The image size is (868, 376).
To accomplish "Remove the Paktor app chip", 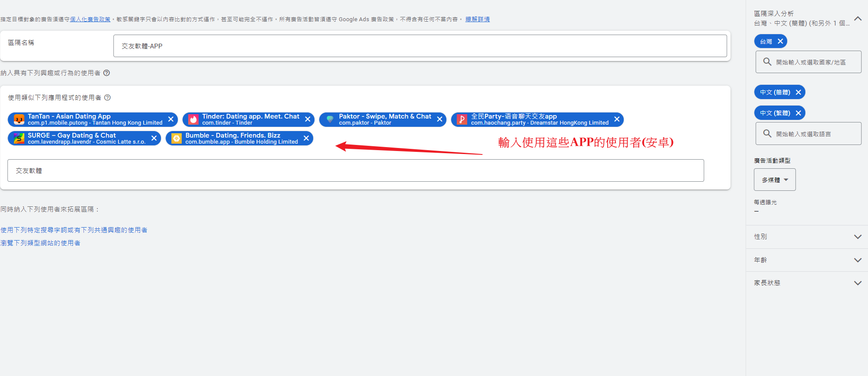I will point(439,119).
